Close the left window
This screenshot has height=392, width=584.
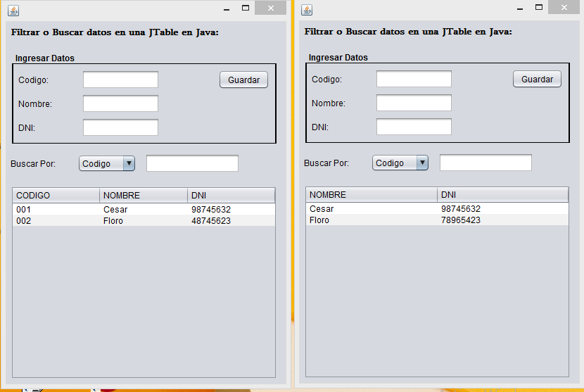point(270,8)
